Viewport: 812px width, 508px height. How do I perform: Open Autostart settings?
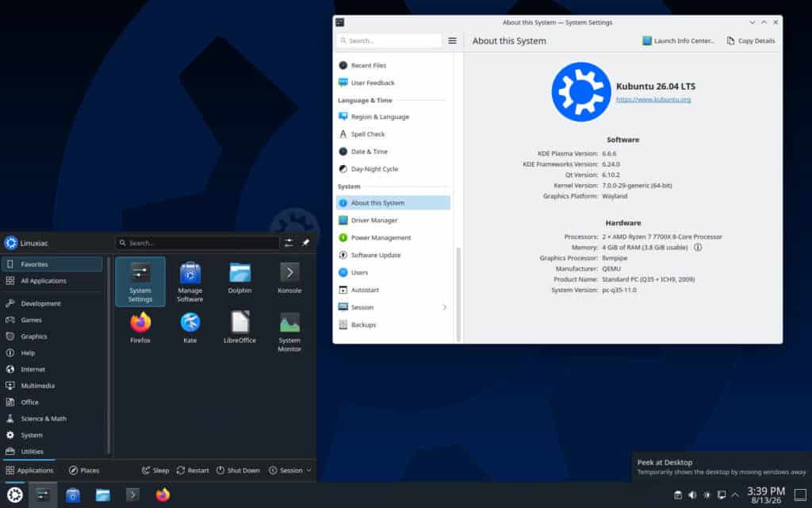[x=393, y=290]
